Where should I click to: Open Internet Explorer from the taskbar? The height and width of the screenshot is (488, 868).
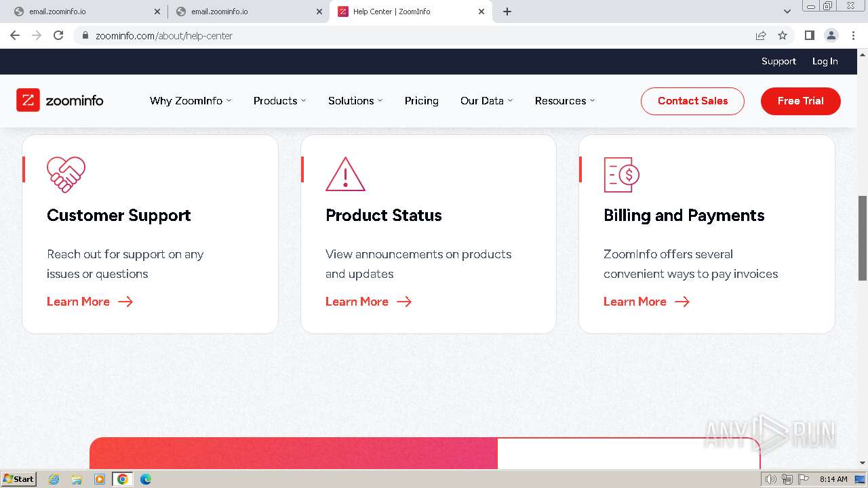[x=54, y=479]
